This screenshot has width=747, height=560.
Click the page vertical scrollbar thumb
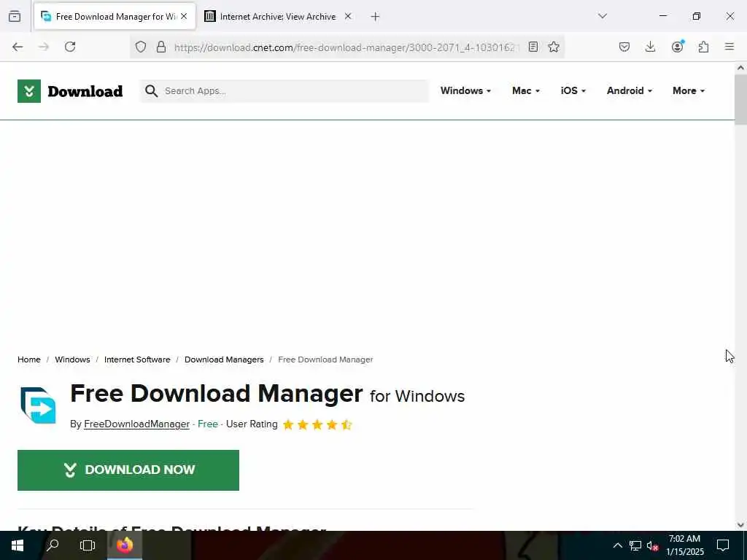coord(740,99)
